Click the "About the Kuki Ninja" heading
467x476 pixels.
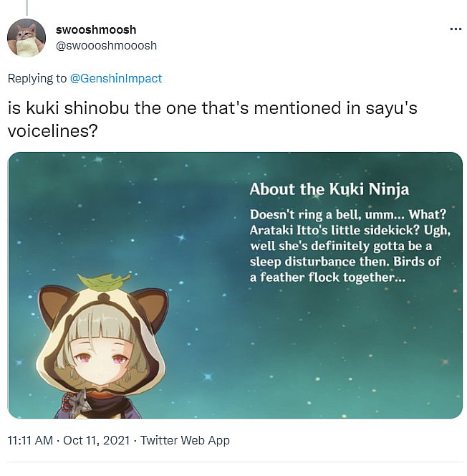(329, 189)
